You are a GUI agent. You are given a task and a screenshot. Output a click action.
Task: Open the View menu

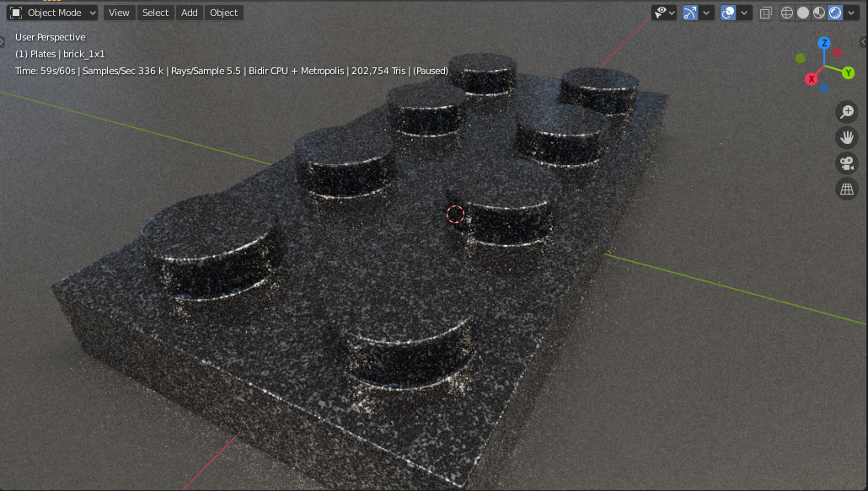pos(119,13)
